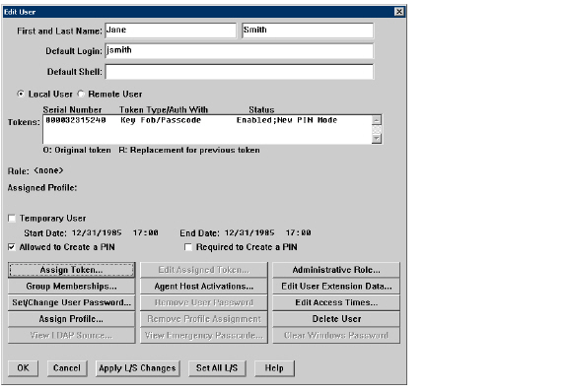This screenshot has width=568, height=392.
Task: Check Required to Create a PIN
Action: pos(188,247)
